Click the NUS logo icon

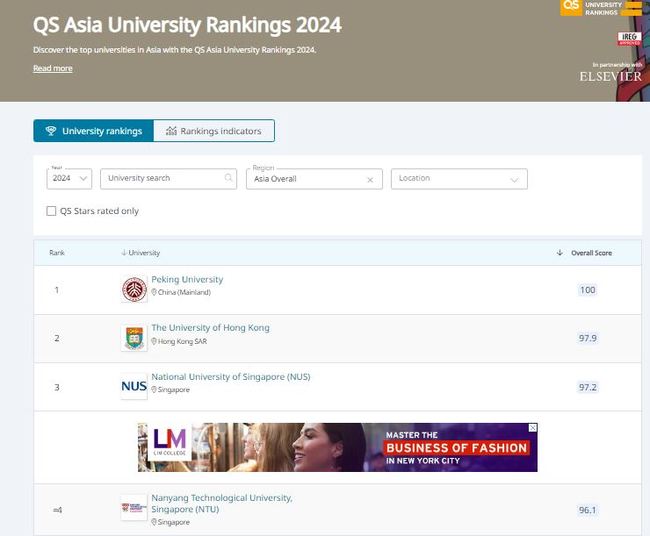(x=134, y=386)
